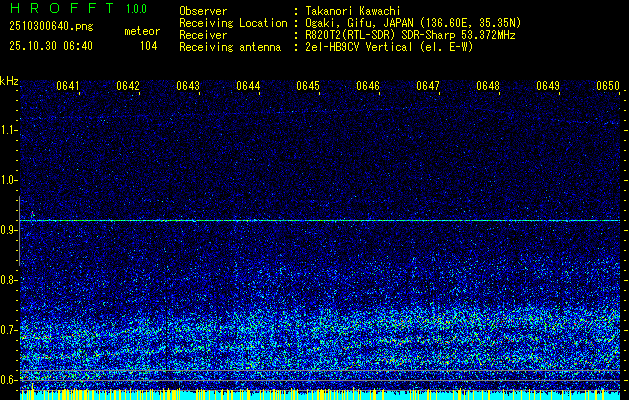Click the 0647 time marker

click(428, 86)
